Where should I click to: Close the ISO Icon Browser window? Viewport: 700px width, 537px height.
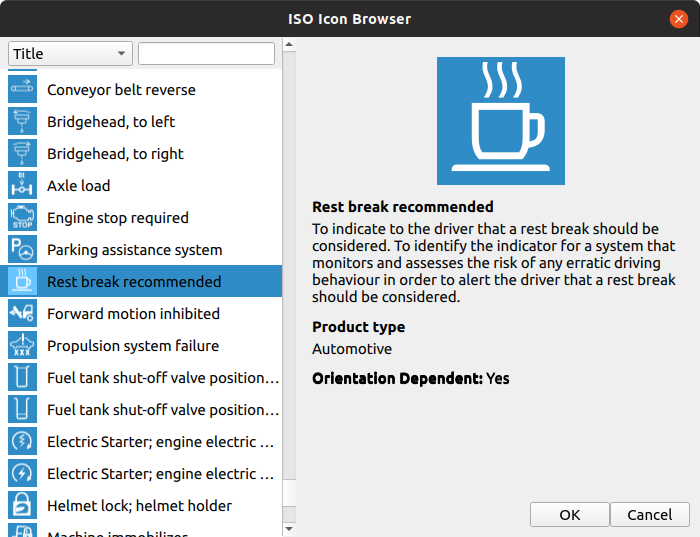click(x=679, y=19)
